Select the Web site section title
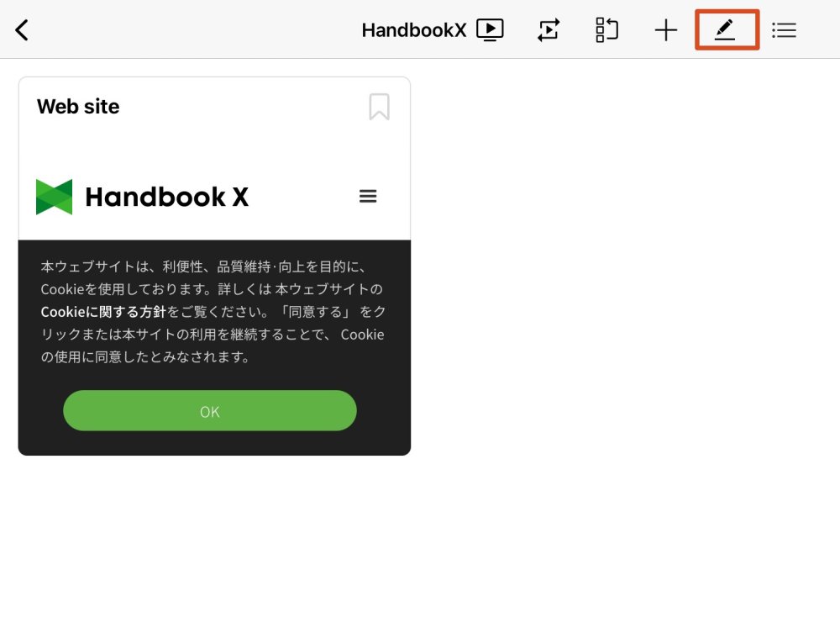The image size is (840, 633). point(78,107)
